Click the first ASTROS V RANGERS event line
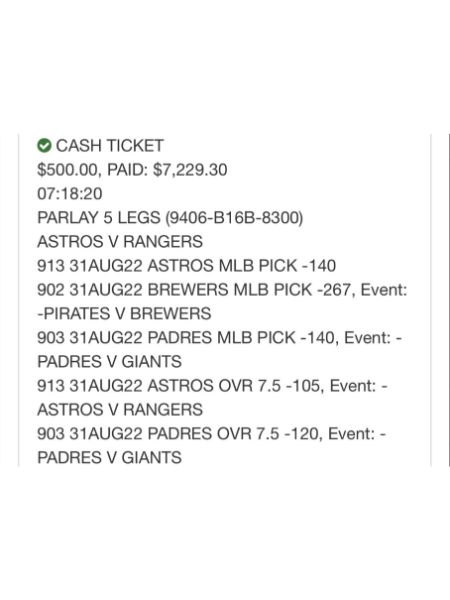 click(120, 242)
